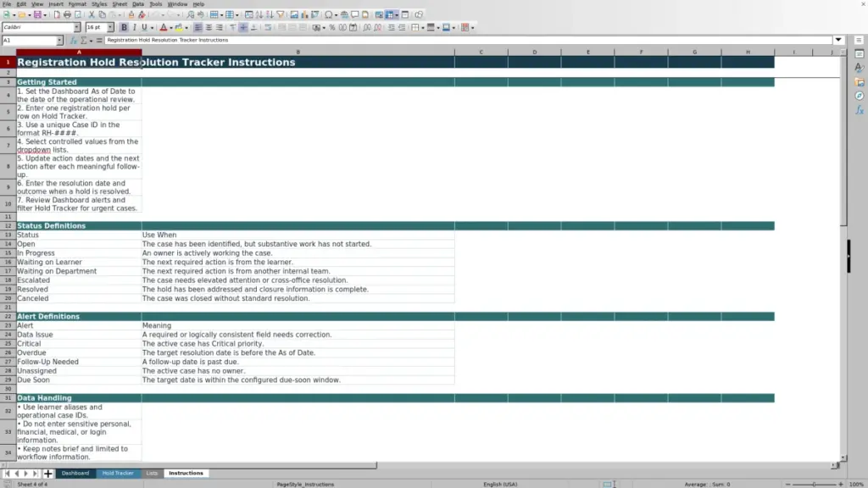Click the Open folder icon
This screenshot has width=868, height=488.
[21, 15]
